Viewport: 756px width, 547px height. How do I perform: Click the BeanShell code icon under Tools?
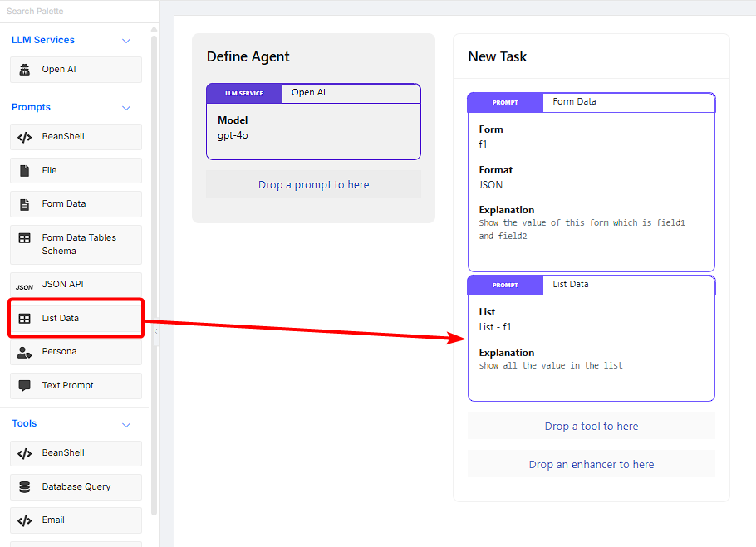(x=25, y=453)
